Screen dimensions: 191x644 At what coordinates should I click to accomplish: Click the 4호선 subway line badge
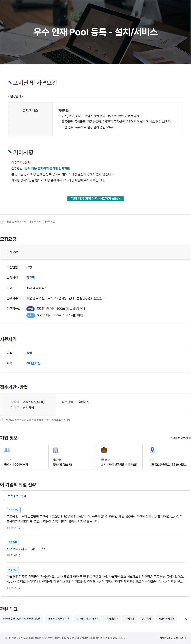click(31, 315)
